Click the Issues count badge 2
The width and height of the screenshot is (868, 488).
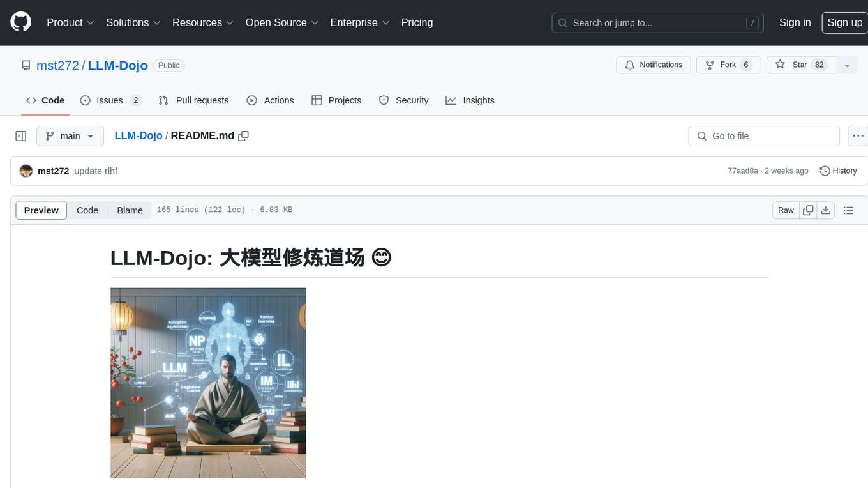coord(135,100)
